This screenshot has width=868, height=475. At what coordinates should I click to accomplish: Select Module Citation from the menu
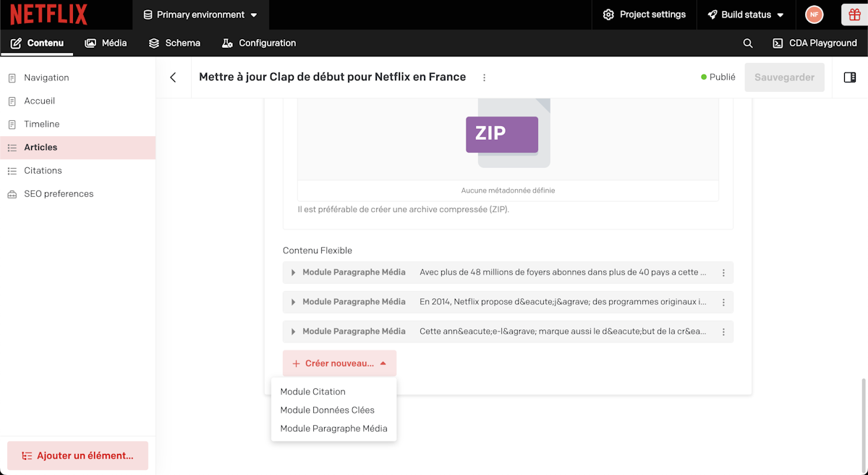[x=313, y=392]
